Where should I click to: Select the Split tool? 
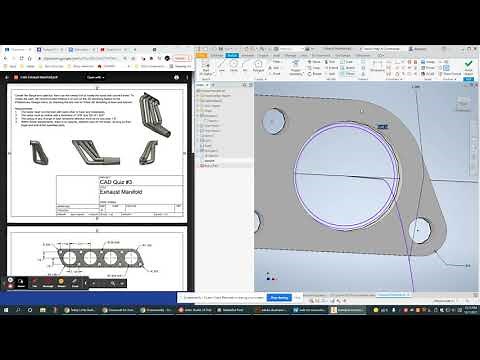(330, 74)
